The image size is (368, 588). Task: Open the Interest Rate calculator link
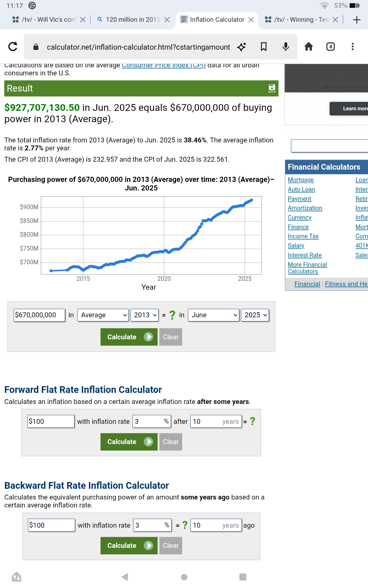point(305,255)
